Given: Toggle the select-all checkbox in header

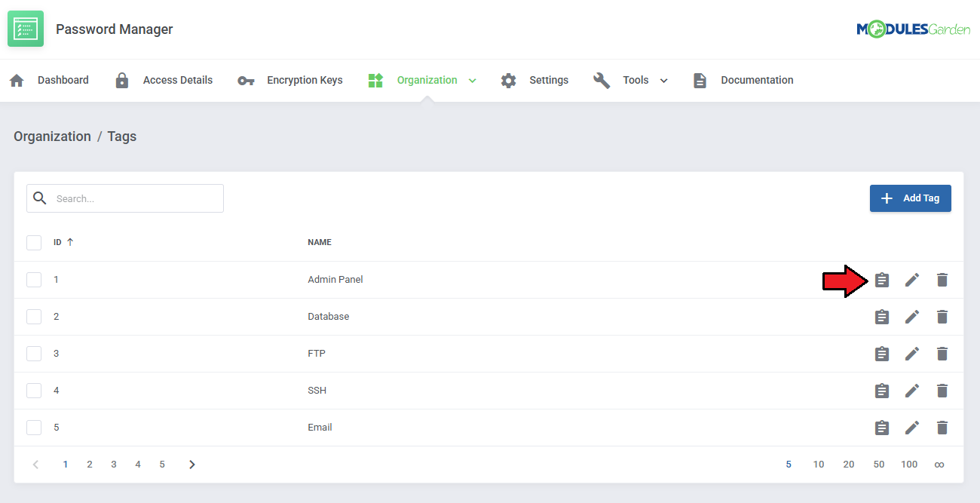Looking at the screenshot, I should click(34, 243).
